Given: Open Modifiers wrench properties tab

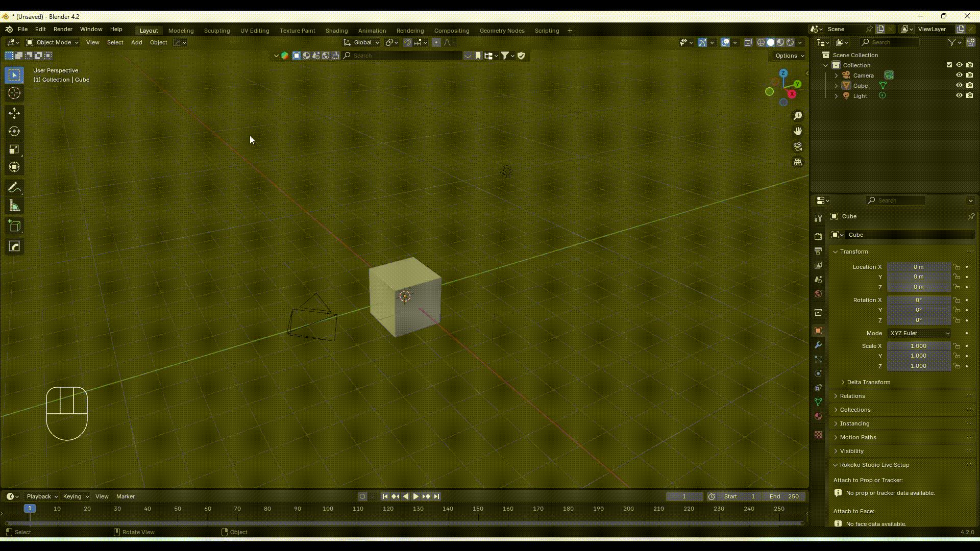Looking at the screenshot, I should coord(818,345).
